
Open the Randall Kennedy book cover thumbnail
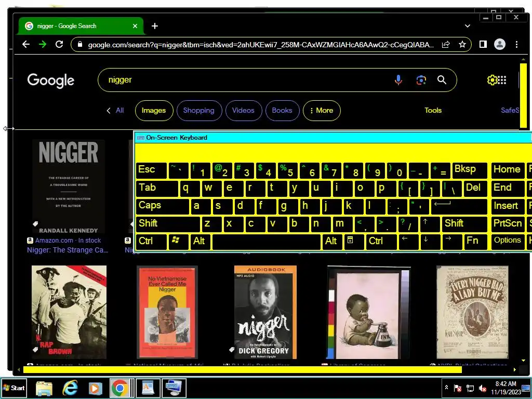(68, 187)
